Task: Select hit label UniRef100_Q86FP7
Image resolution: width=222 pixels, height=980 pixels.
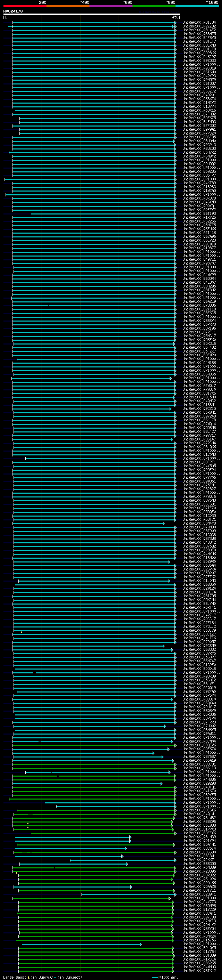Action: click(199, 175)
